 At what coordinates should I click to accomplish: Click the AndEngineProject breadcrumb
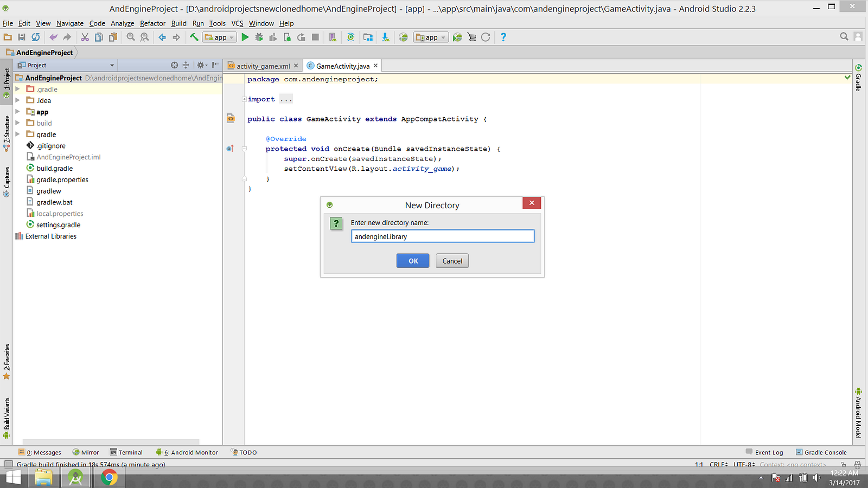[40, 53]
